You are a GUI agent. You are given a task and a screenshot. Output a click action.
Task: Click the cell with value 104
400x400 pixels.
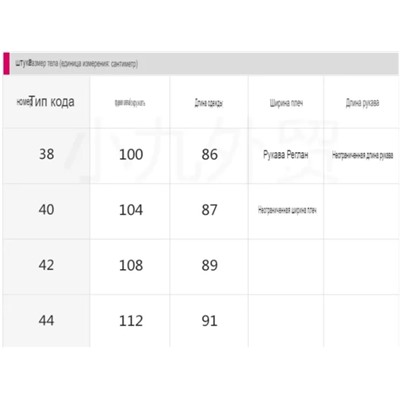point(131,210)
